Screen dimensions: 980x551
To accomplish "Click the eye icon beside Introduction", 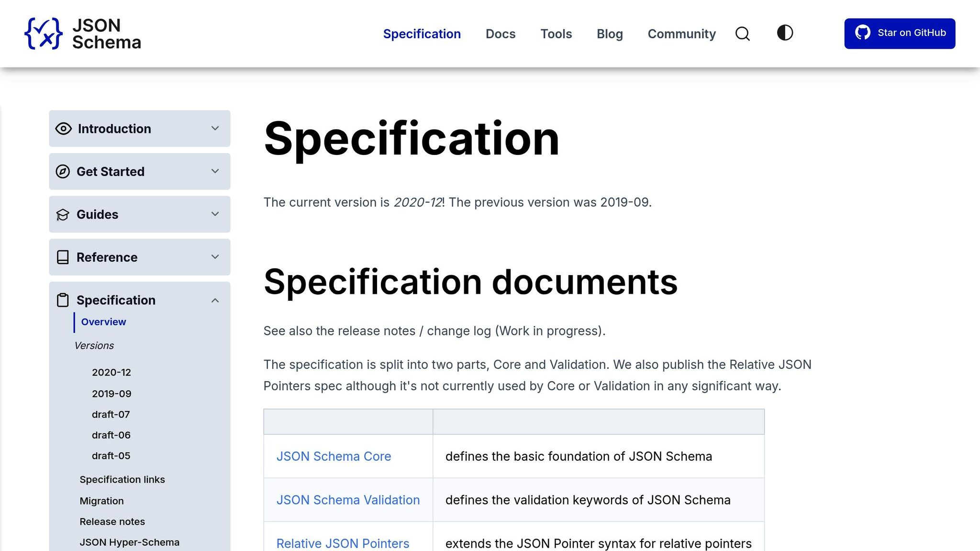I will (63, 129).
